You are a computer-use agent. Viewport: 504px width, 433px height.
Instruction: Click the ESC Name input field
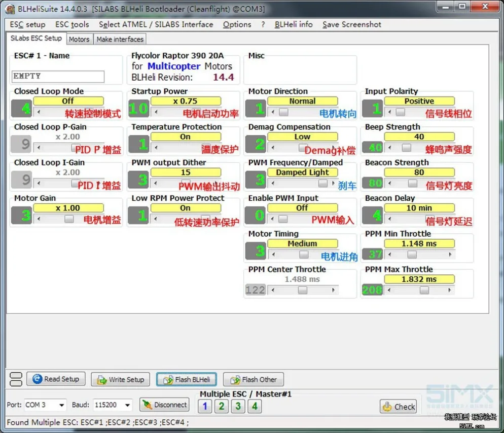tap(58, 76)
